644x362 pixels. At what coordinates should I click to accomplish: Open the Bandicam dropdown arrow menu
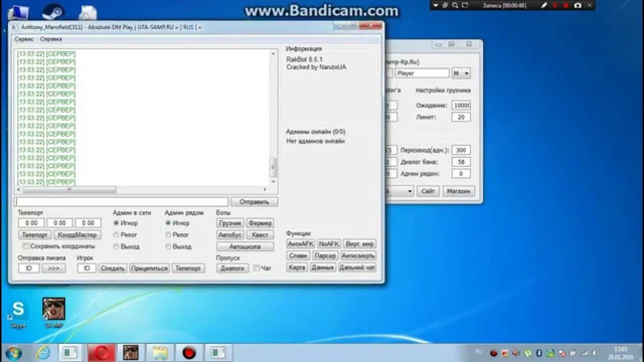click(x=436, y=6)
